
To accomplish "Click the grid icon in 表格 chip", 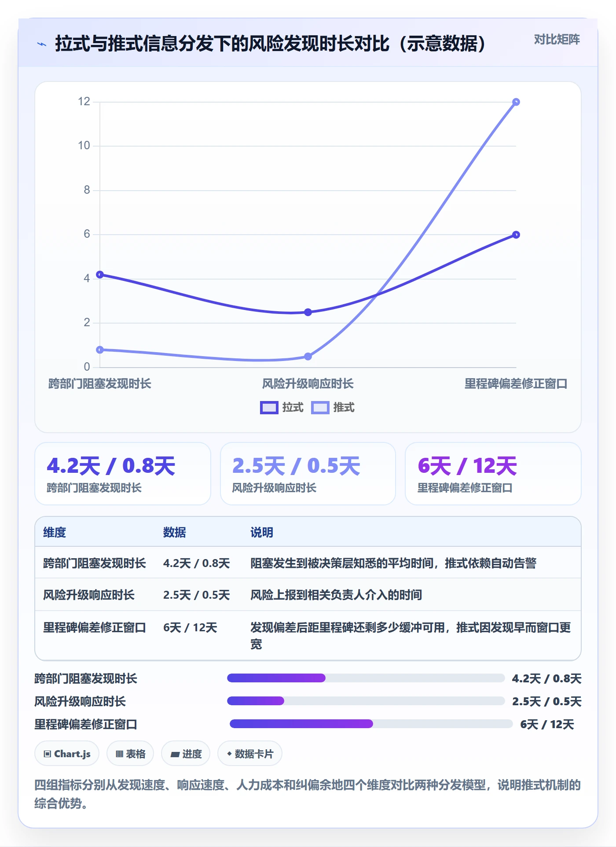I will (119, 754).
